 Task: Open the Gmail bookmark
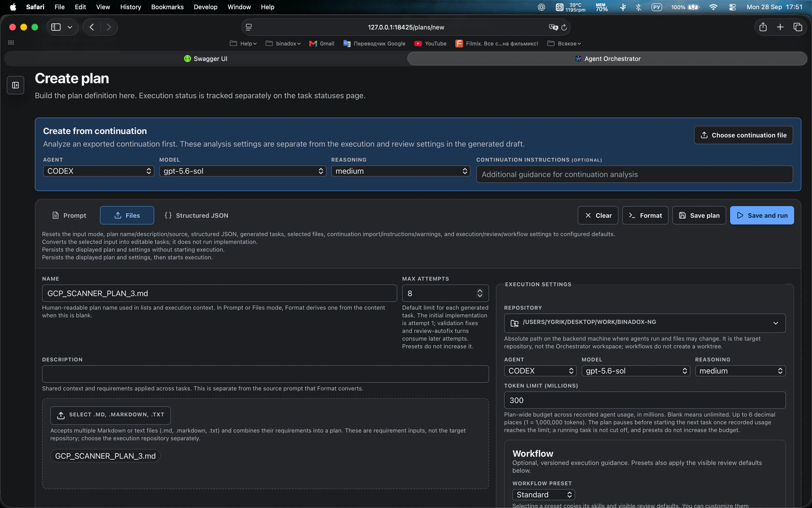(321, 44)
